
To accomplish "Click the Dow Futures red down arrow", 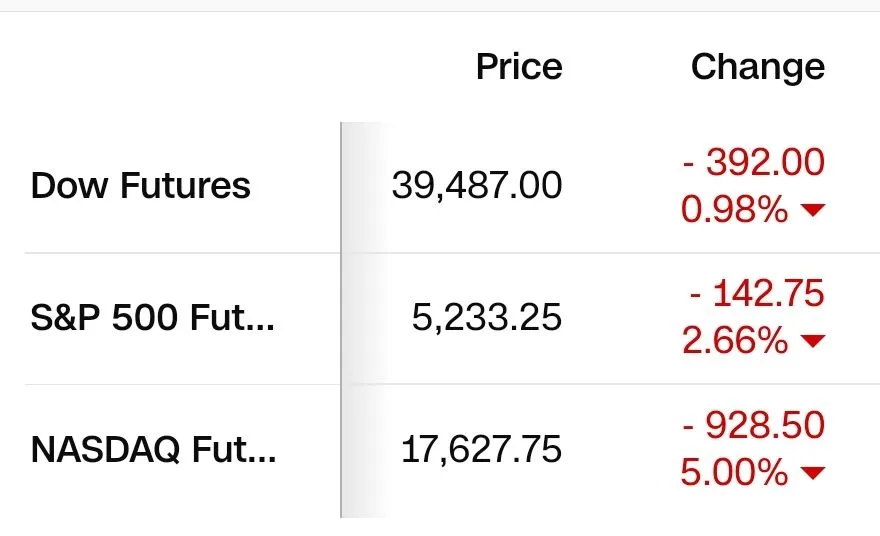I will (813, 210).
